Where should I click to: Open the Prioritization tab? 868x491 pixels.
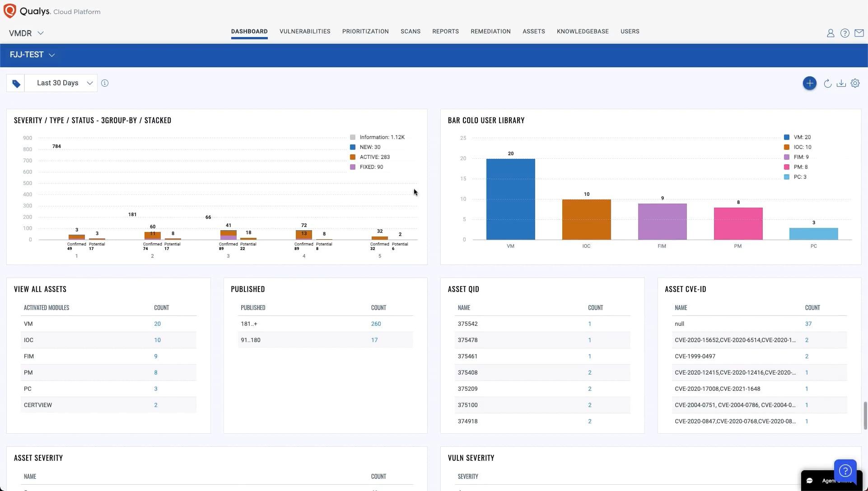[365, 32]
